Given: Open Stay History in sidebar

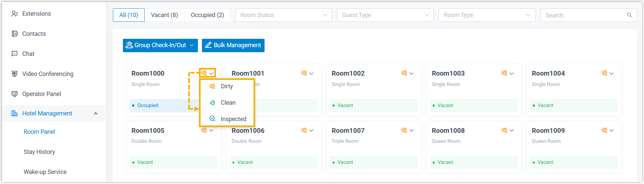Looking at the screenshot, I should tap(39, 152).
